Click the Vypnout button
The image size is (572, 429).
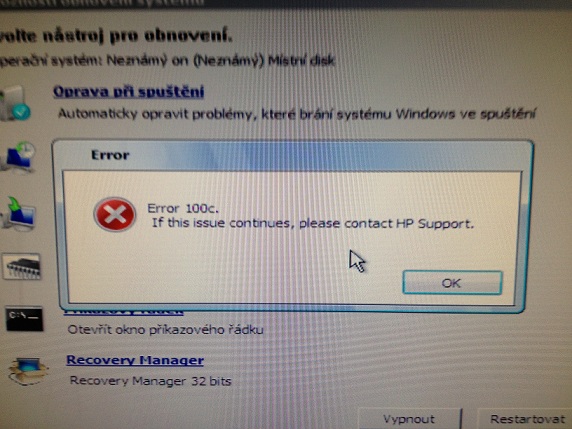(409, 419)
